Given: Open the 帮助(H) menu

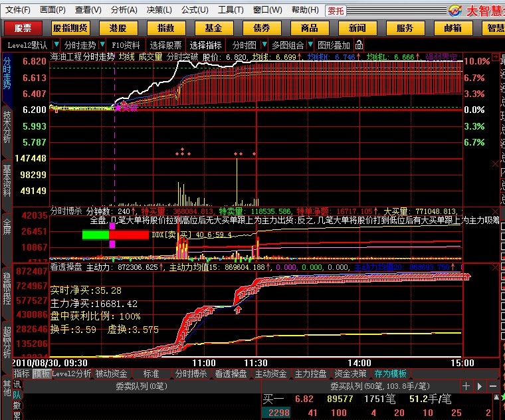Looking at the screenshot, I should 305,10.
